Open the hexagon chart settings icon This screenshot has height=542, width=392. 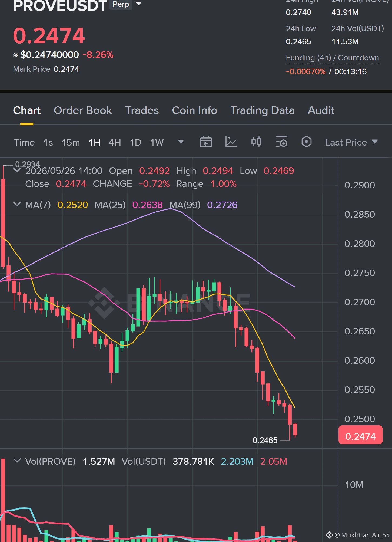tap(306, 142)
